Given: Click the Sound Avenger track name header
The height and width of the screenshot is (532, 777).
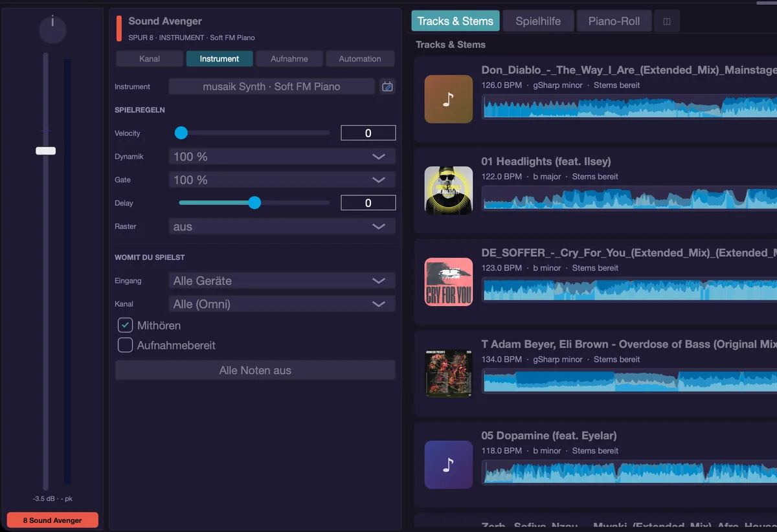Looking at the screenshot, I should (165, 21).
